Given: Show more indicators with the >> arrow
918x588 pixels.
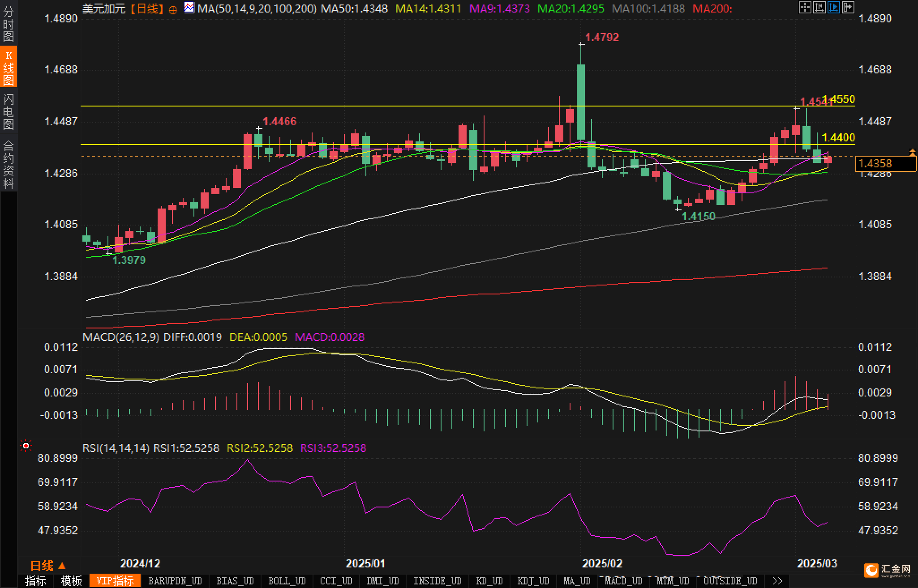Looking at the screenshot, I should tap(778, 581).
